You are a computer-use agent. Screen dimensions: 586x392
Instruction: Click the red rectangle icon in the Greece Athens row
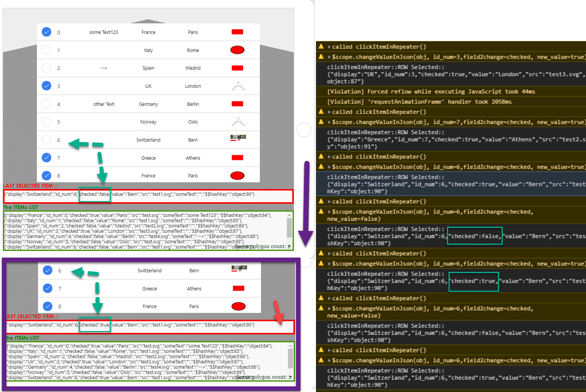click(237, 157)
